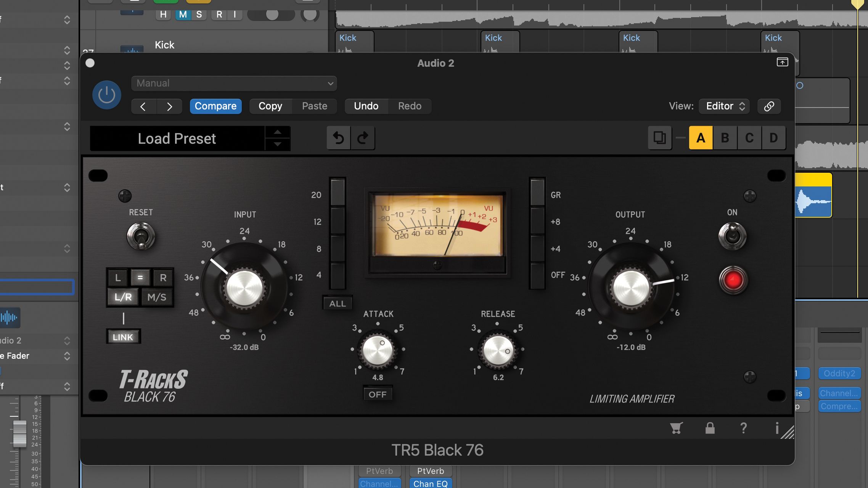The height and width of the screenshot is (488, 868).
Task: Open the question mark help icon
Action: pyautogui.click(x=743, y=428)
